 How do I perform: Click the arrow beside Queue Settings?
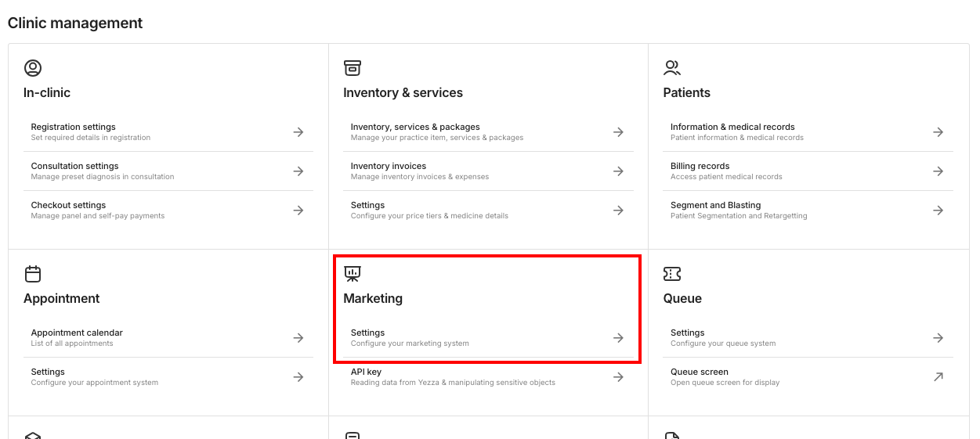point(938,338)
